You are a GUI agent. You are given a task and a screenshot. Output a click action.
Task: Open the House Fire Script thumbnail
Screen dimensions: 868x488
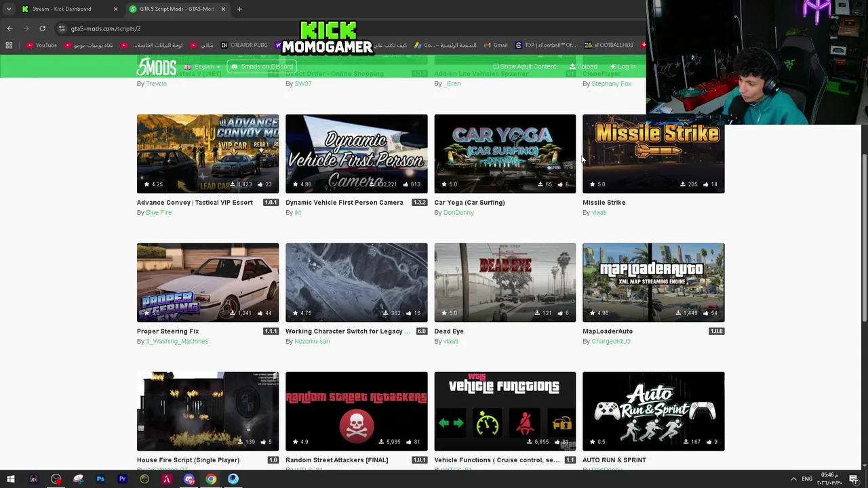[208, 411]
